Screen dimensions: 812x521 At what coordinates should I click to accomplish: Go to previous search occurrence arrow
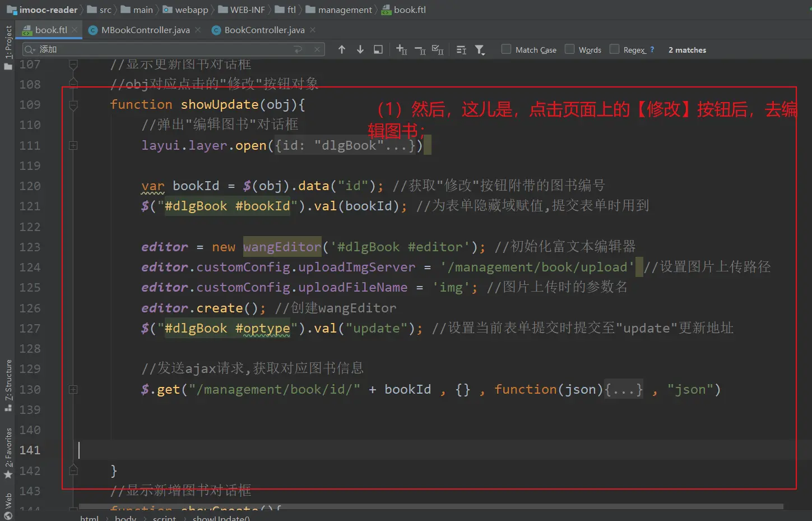342,50
